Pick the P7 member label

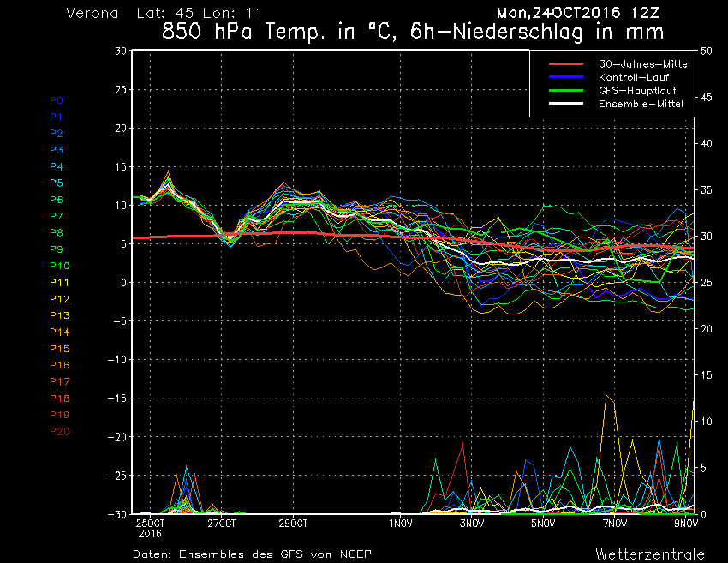57,216
